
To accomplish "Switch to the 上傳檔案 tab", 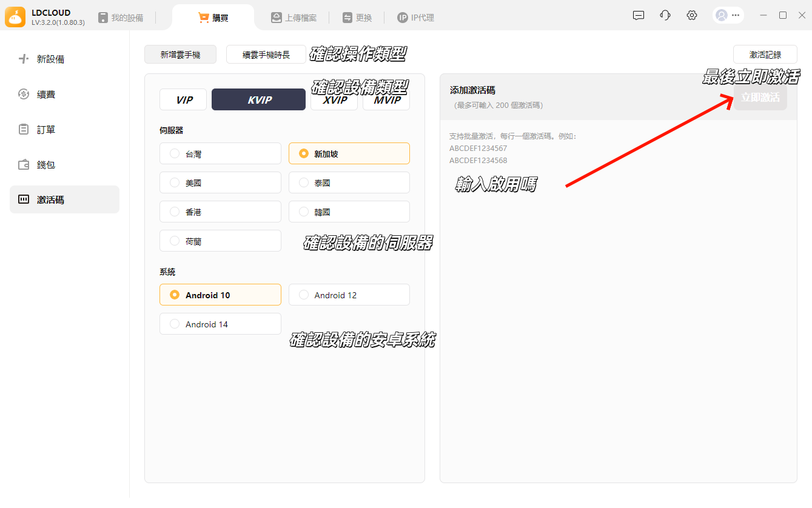I will point(294,18).
